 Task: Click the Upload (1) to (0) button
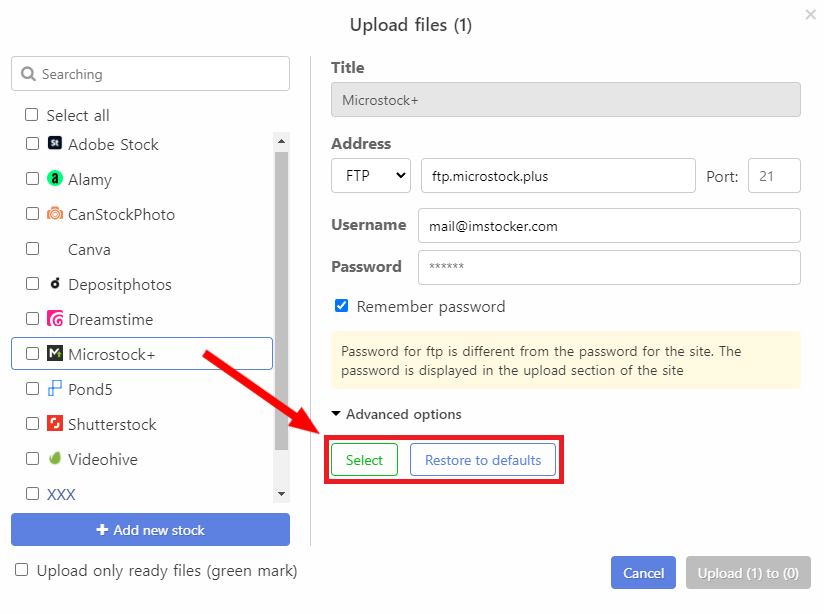pos(748,572)
